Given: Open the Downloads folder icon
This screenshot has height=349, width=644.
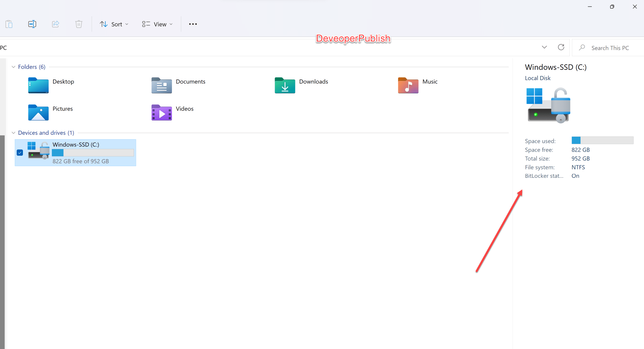Looking at the screenshot, I should point(285,85).
